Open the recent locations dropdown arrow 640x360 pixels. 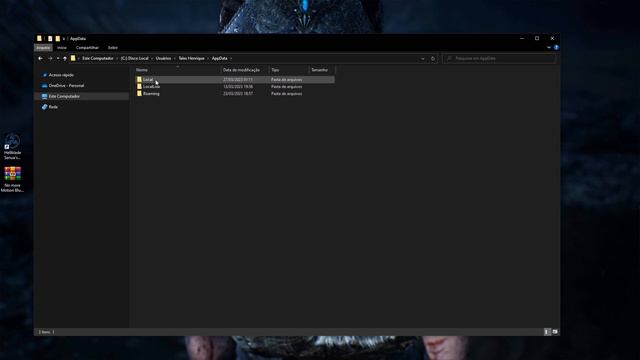click(58, 58)
